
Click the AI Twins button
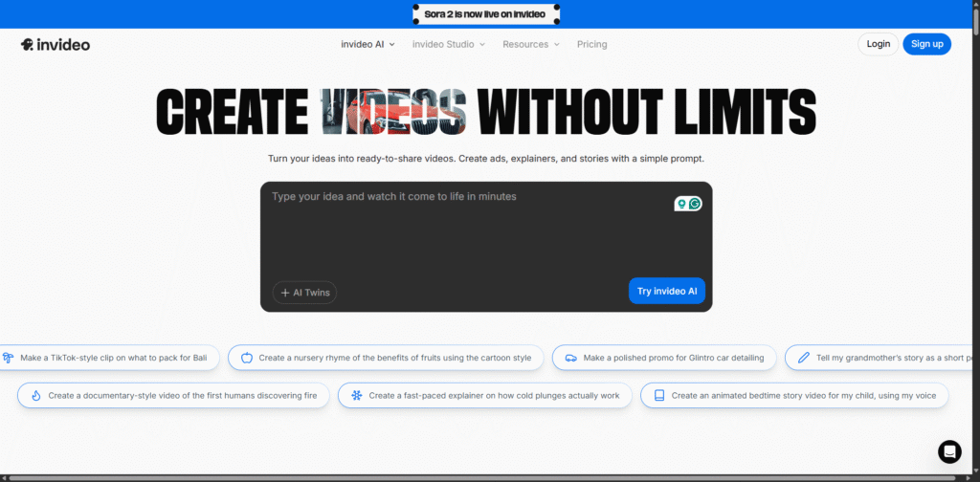304,293
